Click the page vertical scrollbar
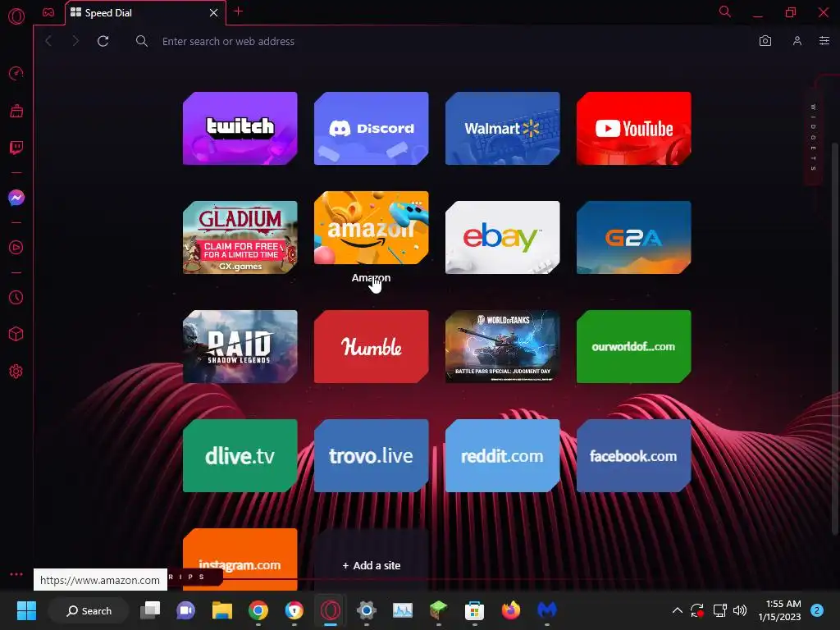Screen dimensions: 840x630 [834, 337]
